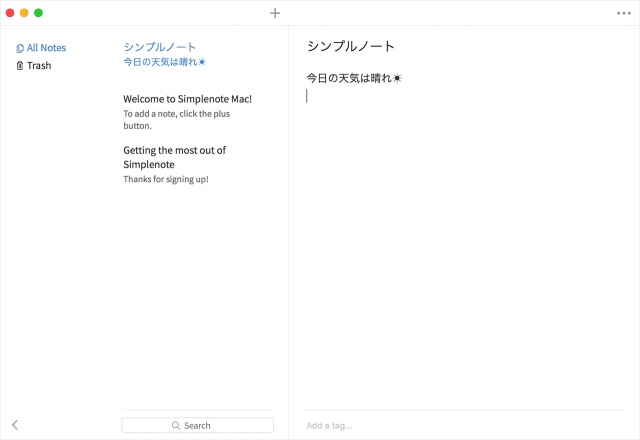This screenshot has width=640, height=440.
Task: Open Trash in sidebar
Action: click(x=34, y=65)
